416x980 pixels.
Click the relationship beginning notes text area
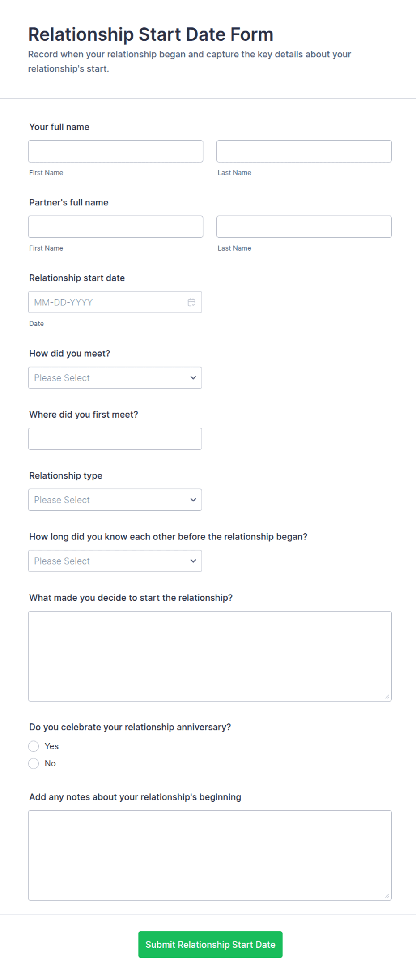210,855
